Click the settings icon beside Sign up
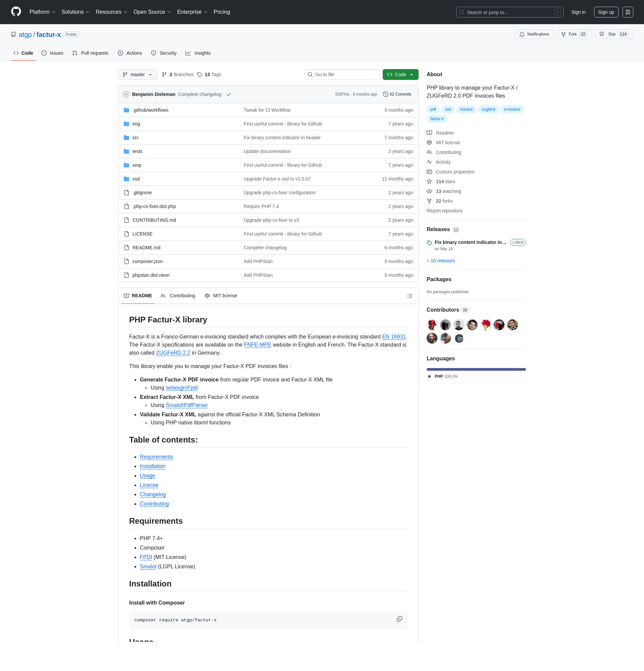This screenshot has height=671, width=644. coord(628,12)
